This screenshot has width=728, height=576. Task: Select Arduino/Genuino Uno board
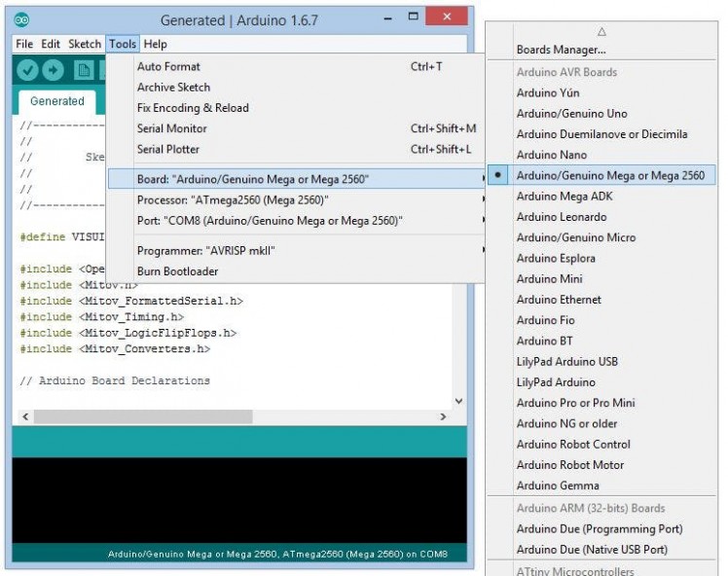tap(601, 113)
